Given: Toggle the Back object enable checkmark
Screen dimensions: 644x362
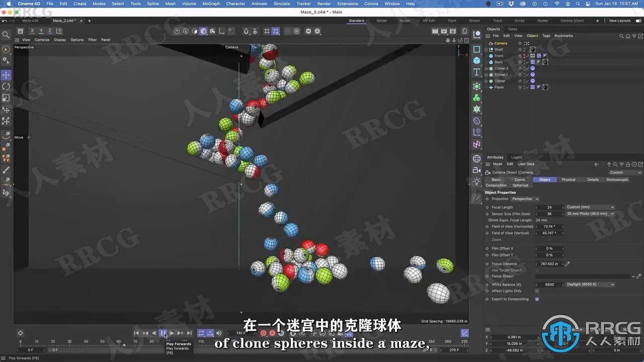Looking at the screenshot, I should pyautogui.click(x=527, y=62).
